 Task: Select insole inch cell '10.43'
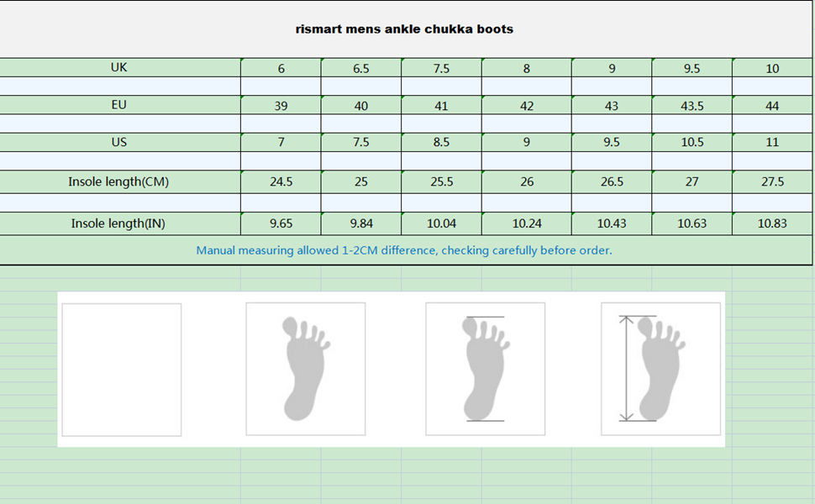612,223
